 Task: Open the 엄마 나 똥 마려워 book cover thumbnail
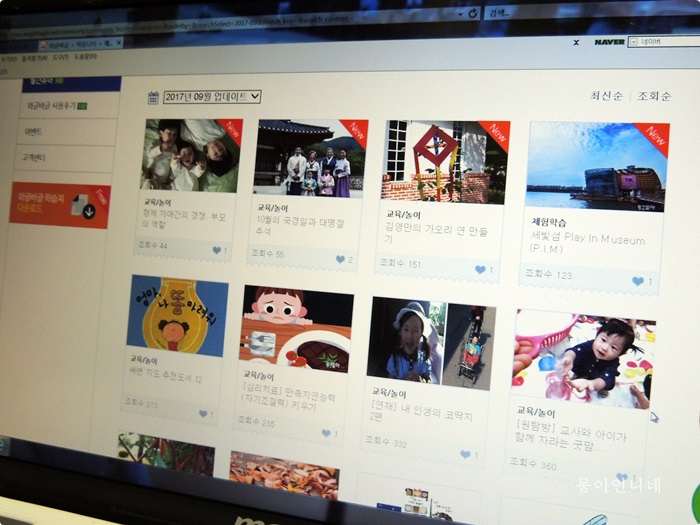(177, 316)
